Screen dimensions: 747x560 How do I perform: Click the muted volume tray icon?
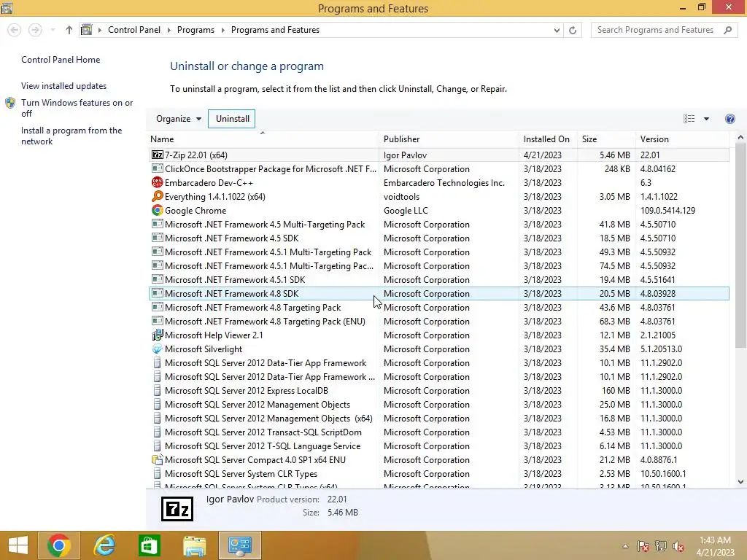678,546
